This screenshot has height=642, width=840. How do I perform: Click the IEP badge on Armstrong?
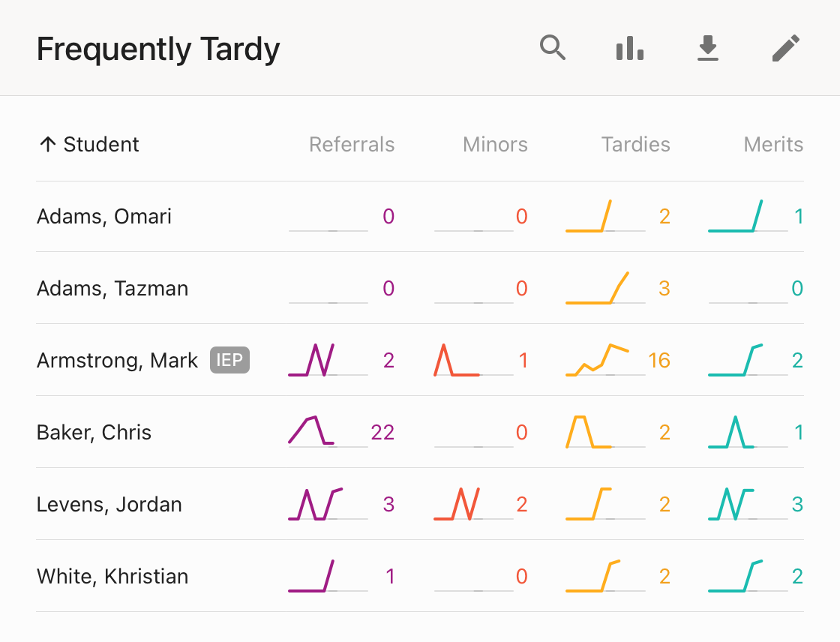point(229,361)
